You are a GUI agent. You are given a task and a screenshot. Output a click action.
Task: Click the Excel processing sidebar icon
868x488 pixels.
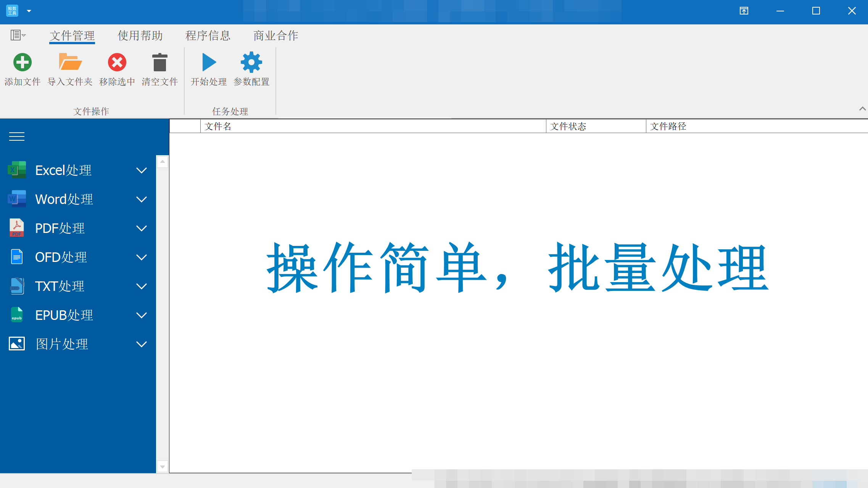[x=17, y=170]
